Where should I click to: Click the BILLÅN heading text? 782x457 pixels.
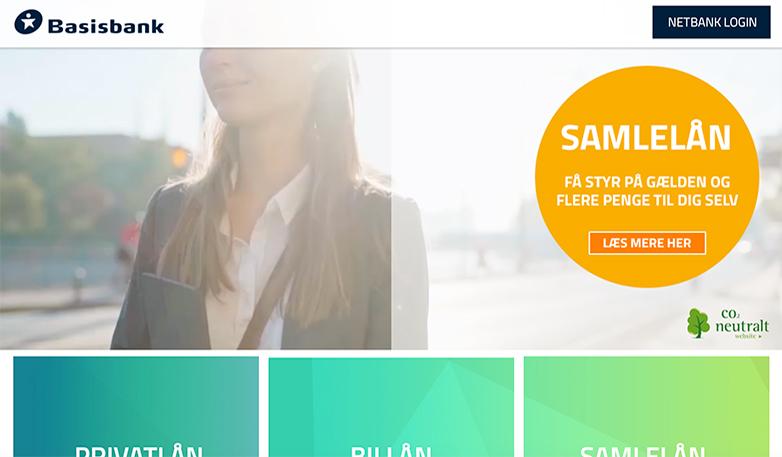[391, 451]
